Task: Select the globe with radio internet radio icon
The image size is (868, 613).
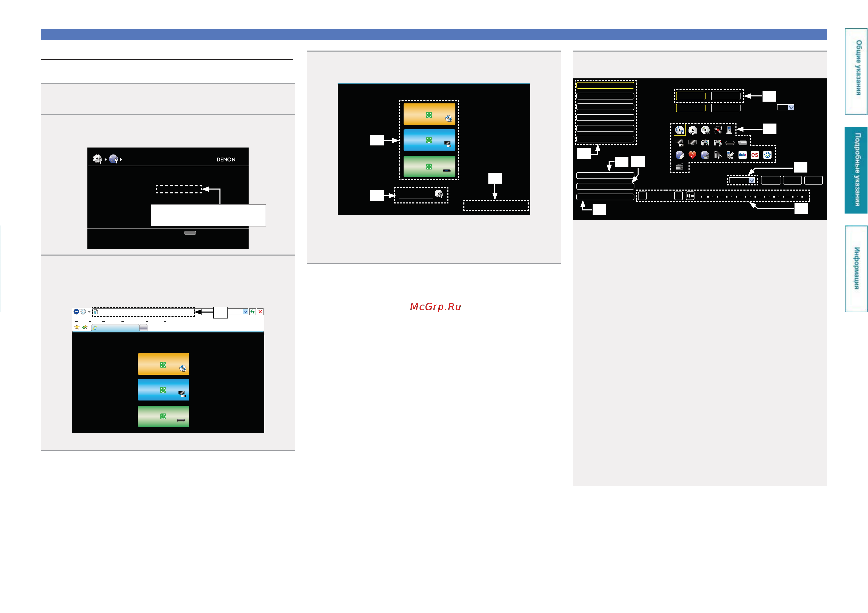Action: 705,155
